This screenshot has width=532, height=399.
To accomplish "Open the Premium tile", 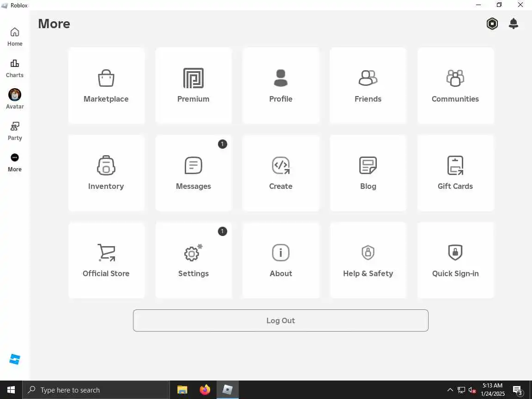I will coord(193,85).
